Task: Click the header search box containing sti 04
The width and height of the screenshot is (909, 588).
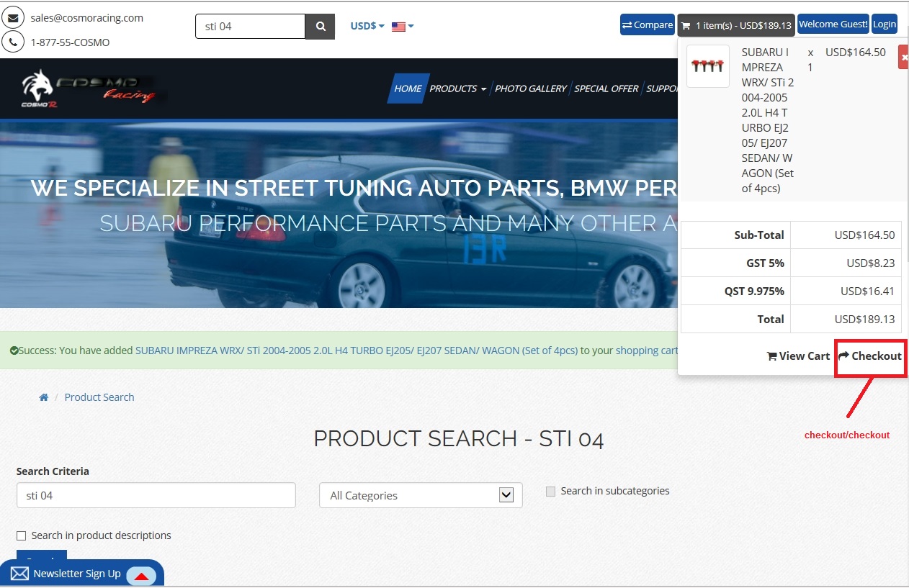Action: pyautogui.click(x=251, y=27)
